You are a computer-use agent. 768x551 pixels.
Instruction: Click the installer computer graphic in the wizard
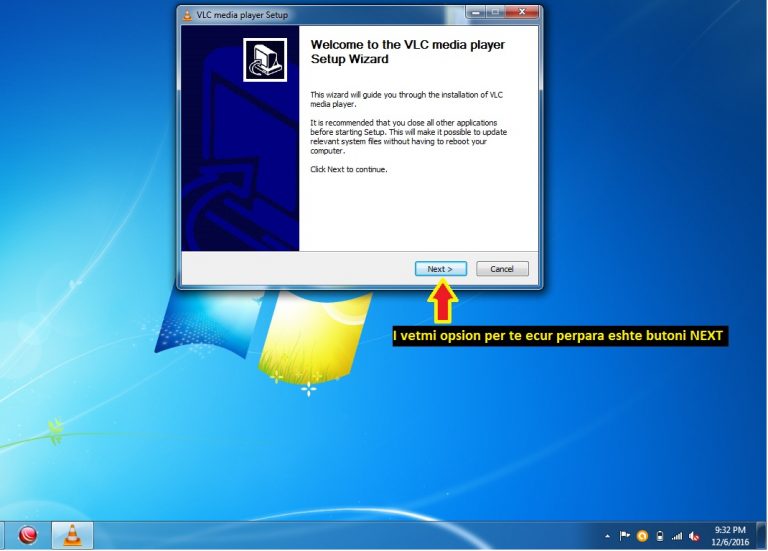(x=265, y=60)
